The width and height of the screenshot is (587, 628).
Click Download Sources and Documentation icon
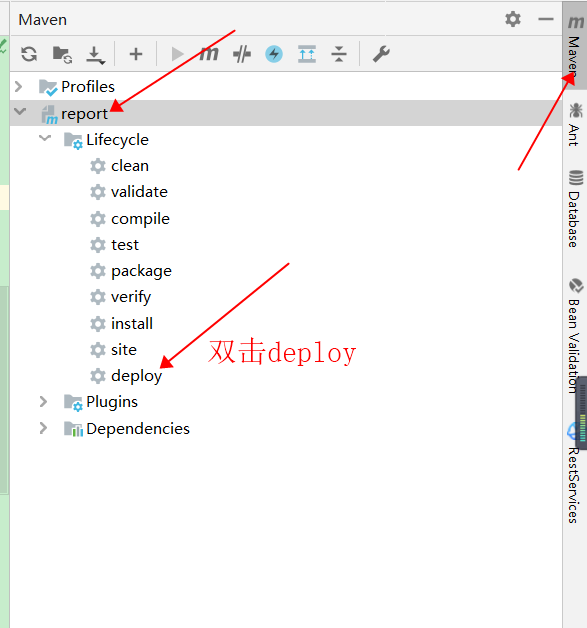(95, 55)
